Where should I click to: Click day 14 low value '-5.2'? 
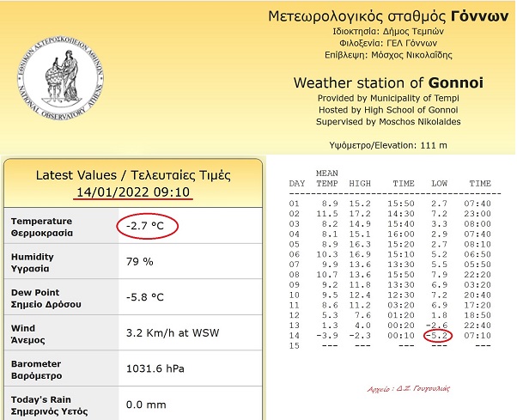[x=436, y=336]
